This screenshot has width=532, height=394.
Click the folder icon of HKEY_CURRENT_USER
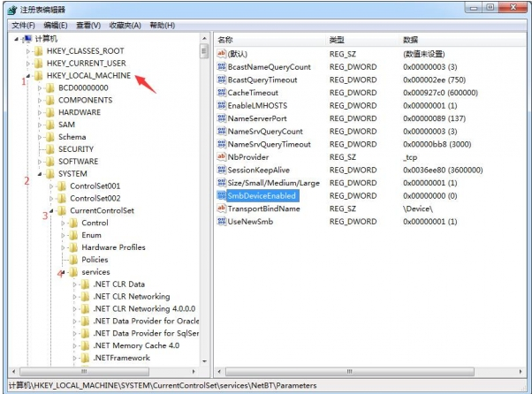pos(38,64)
